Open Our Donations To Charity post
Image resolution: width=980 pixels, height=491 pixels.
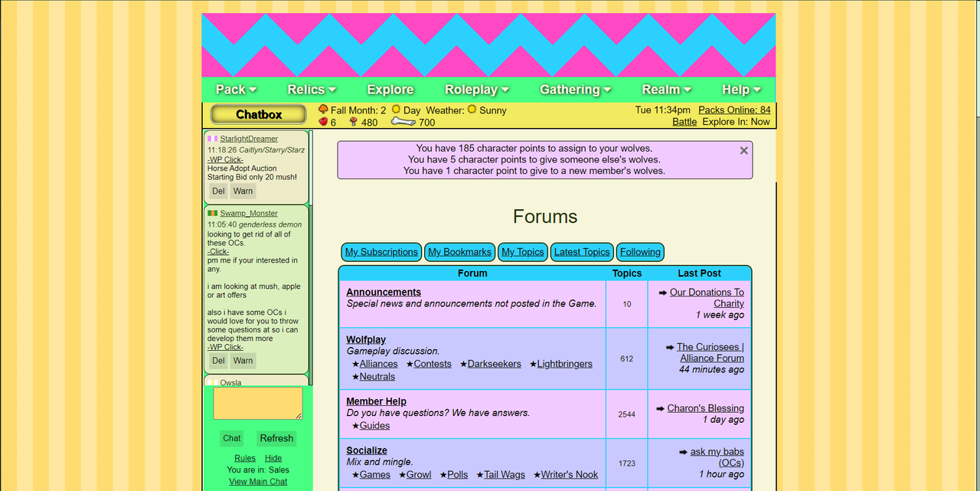[x=707, y=298]
